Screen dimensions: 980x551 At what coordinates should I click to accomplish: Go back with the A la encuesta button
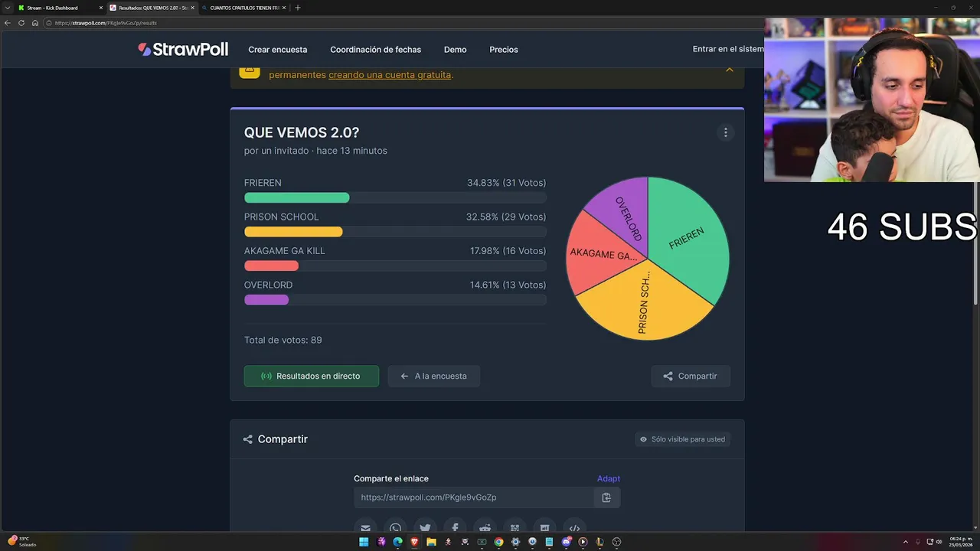433,376
